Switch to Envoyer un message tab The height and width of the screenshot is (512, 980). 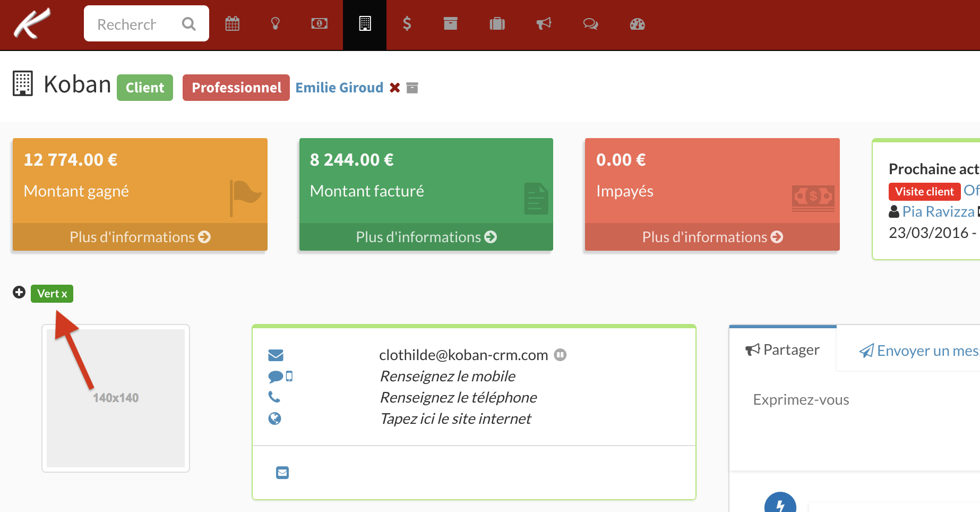tap(918, 351)
